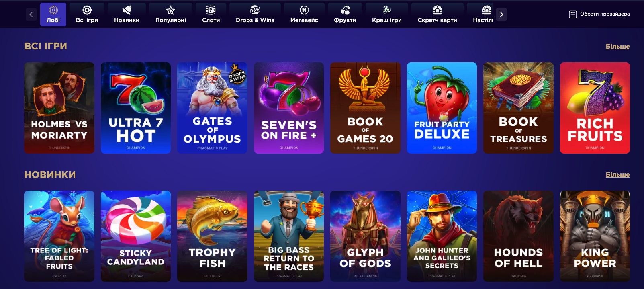This screenshot has width=644, height=289.
Task: Open the Обрати провайдера provider selector
Action: pyautogui.click(x=599, y=14)
